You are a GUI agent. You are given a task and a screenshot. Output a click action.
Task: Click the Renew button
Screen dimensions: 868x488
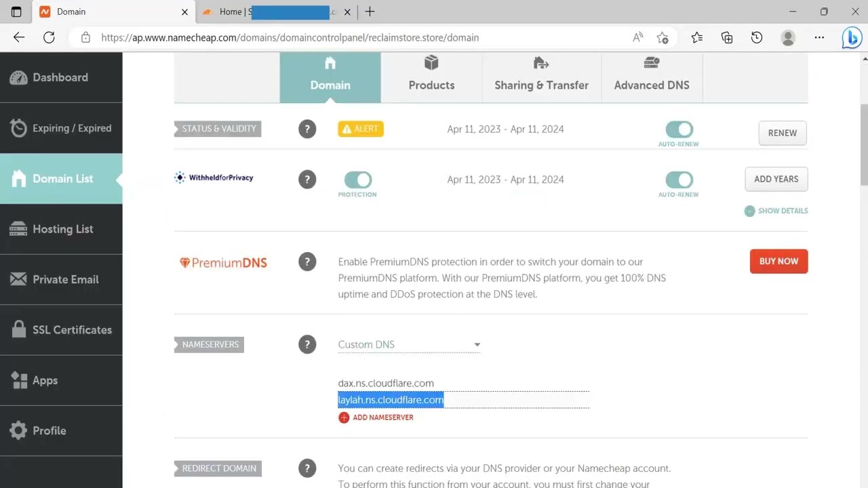pyautogui.click(x=783, y=133)
